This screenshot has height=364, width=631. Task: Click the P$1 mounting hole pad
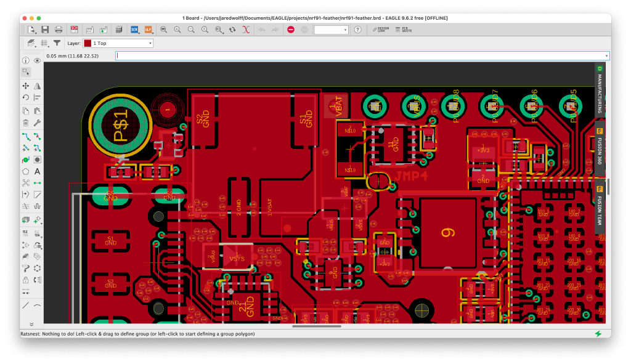click(120, 126)
